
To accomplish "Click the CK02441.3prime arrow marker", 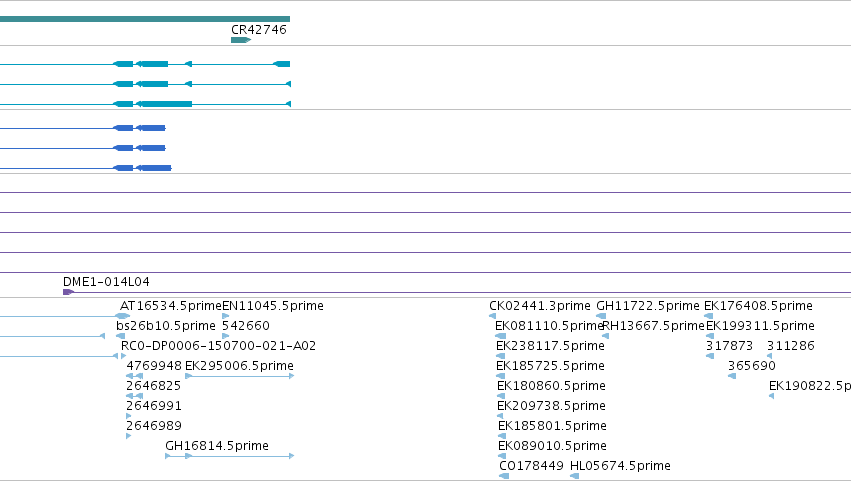I will [x=493, y=316].
